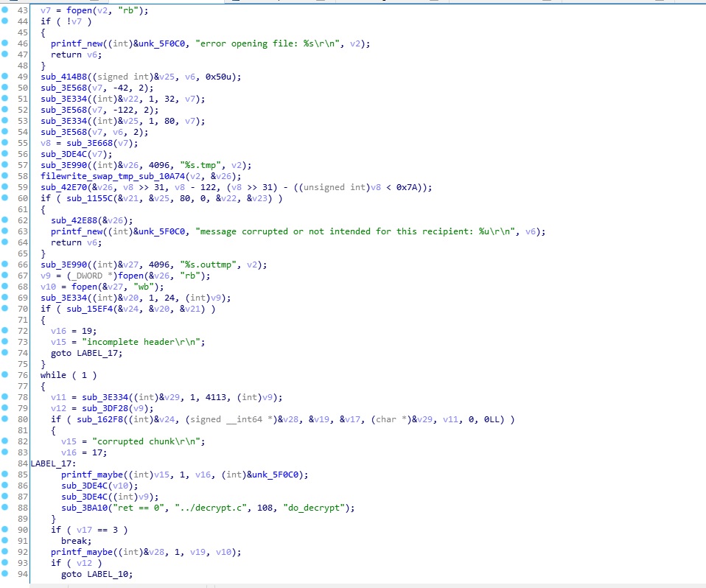Image resolution: width=706 pixels, height=588 pixels.
Task: Click the breakpoint dot next to line 66
Action: tap(7, 265)
